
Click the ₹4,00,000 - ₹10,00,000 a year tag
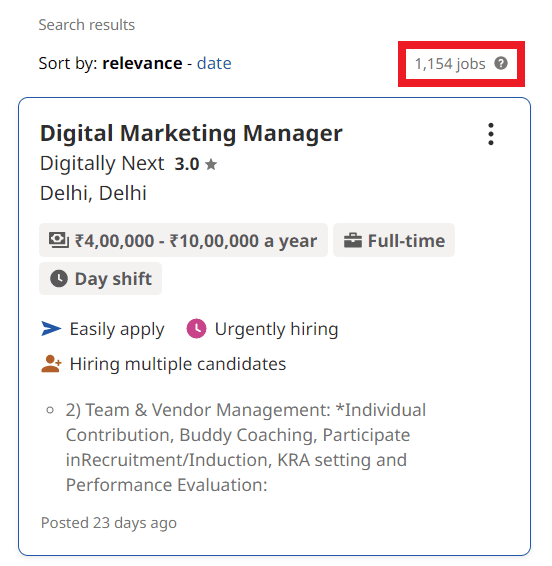pos(183,240)
